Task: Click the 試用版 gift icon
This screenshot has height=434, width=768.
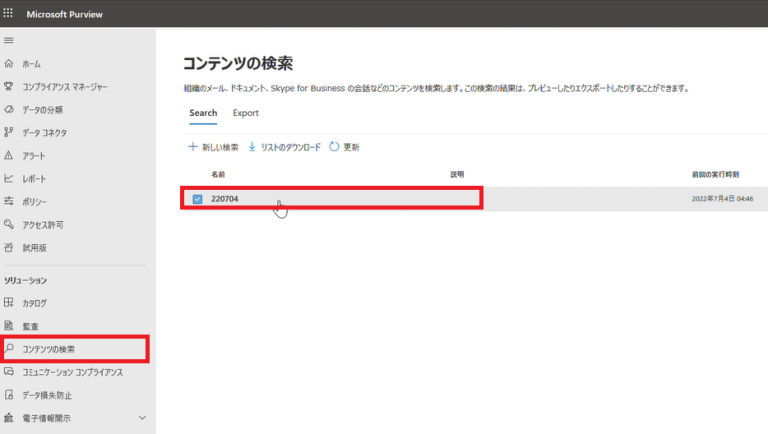Action: point(9,247)
